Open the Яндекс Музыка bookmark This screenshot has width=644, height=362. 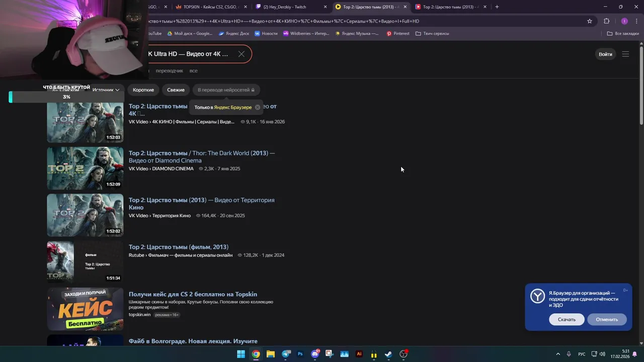[356, 34]
